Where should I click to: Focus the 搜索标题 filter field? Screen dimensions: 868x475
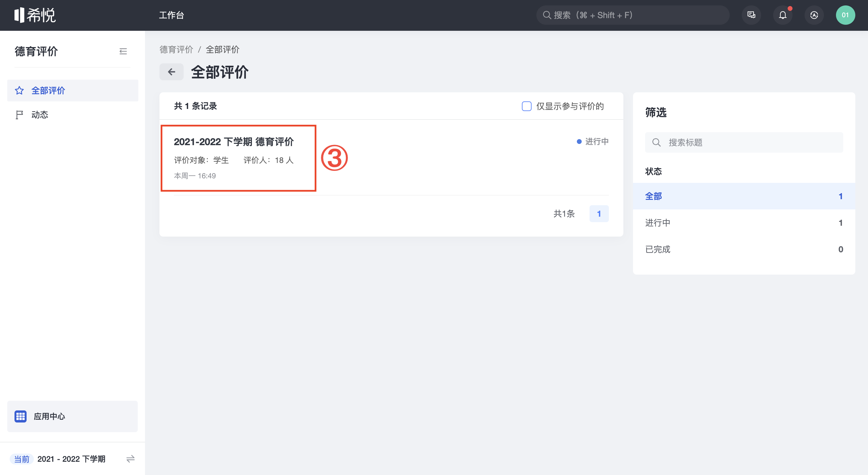click(x=744, y=142)
